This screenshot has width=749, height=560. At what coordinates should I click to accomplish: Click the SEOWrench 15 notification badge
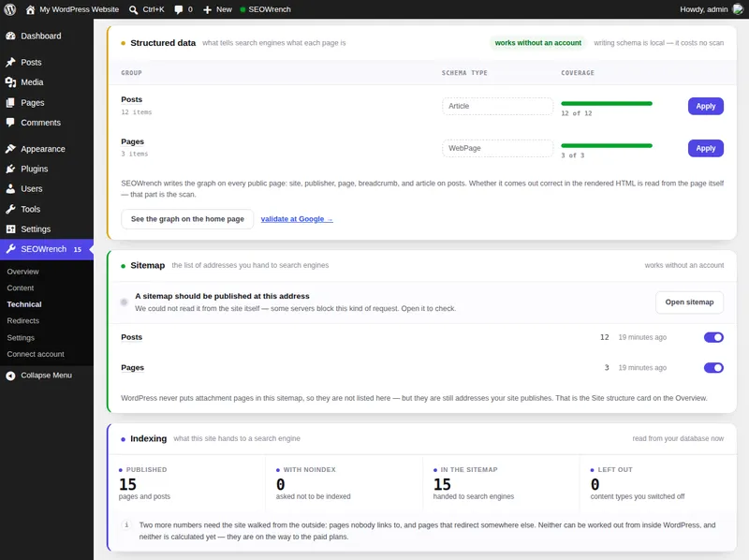(x=78, y=249)
